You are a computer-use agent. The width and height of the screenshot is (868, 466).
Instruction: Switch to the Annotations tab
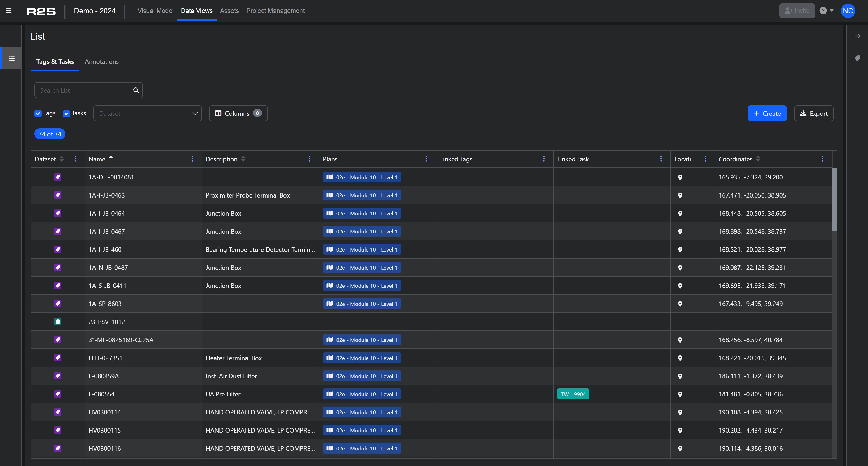click(x=101, y=62)
